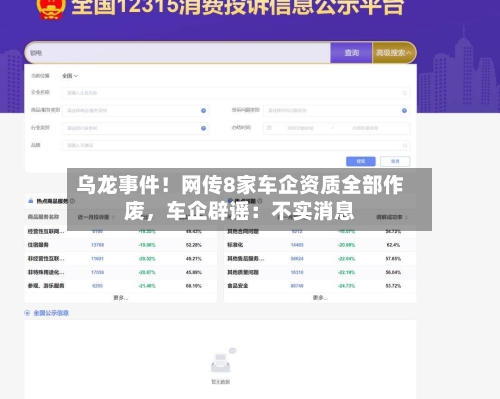Open the 投诉问题类别 complaint type selector
The height and width of the screenshot is (399, 500).
pos(336,111)
